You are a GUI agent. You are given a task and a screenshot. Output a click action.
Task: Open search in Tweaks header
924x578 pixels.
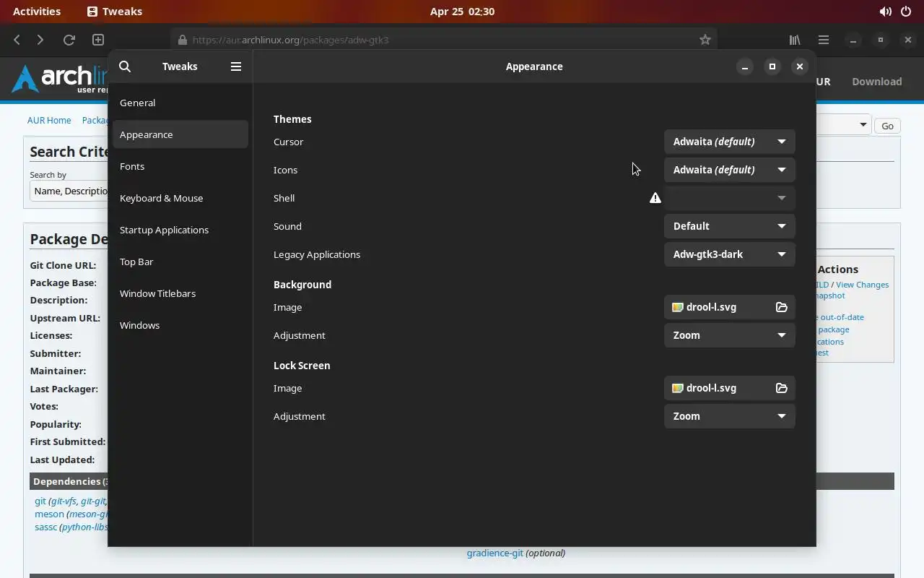coord(125,66)
